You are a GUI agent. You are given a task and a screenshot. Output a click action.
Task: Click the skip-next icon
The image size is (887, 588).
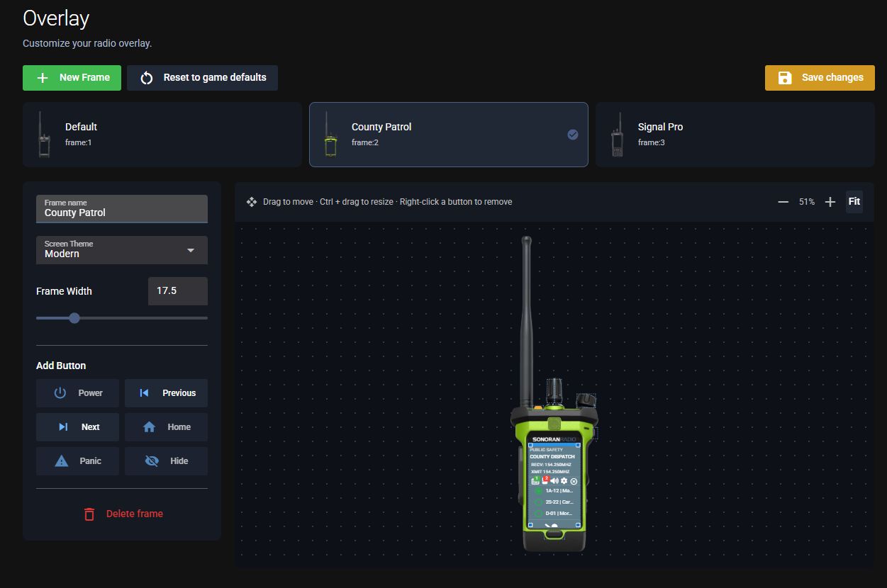pos(63,427)
